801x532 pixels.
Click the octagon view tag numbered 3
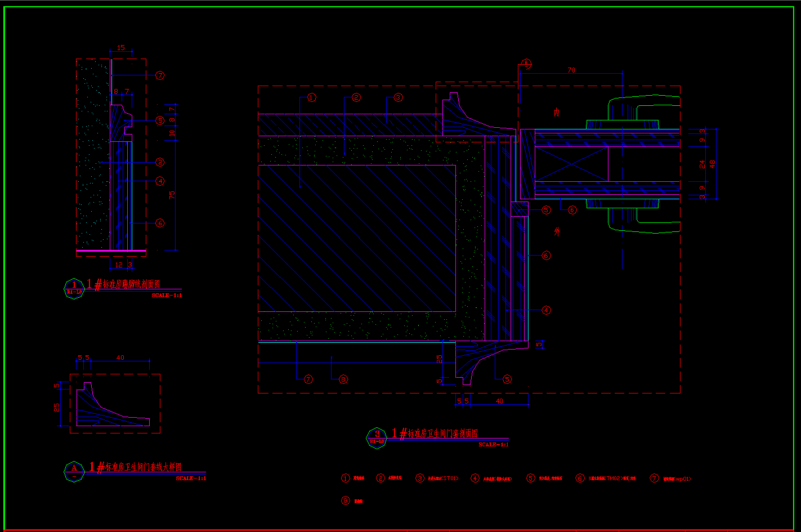[x=377, y=437]
